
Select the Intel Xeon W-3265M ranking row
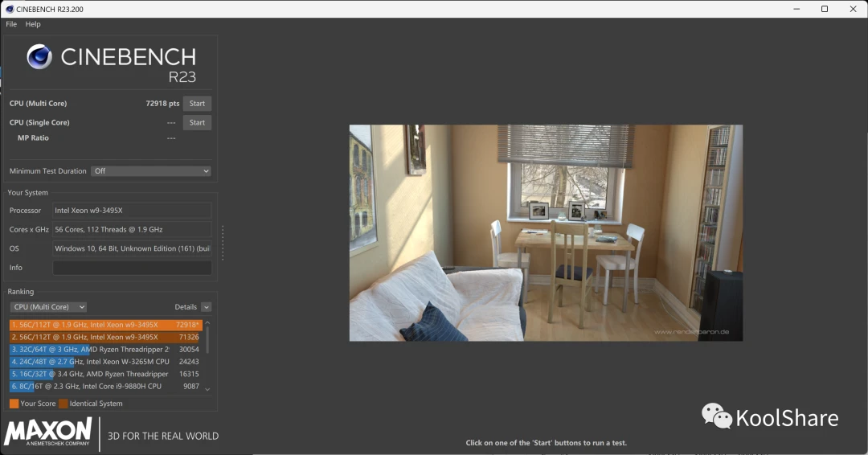tap(106, 362)
